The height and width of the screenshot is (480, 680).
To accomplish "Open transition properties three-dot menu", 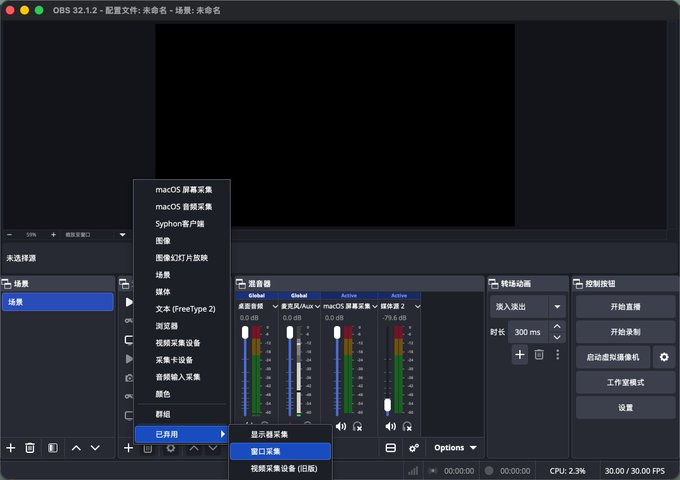I will (x=558, y=355).
